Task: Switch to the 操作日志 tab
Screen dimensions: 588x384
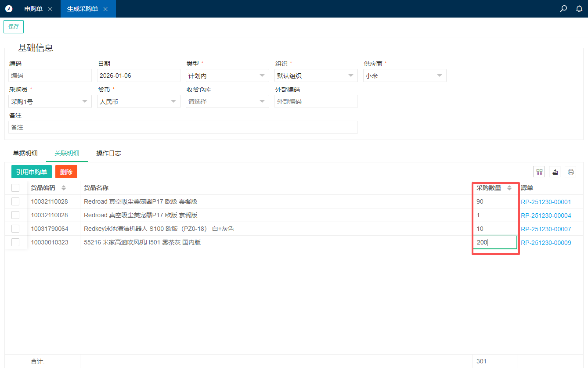Action: [x=108, y=153]
